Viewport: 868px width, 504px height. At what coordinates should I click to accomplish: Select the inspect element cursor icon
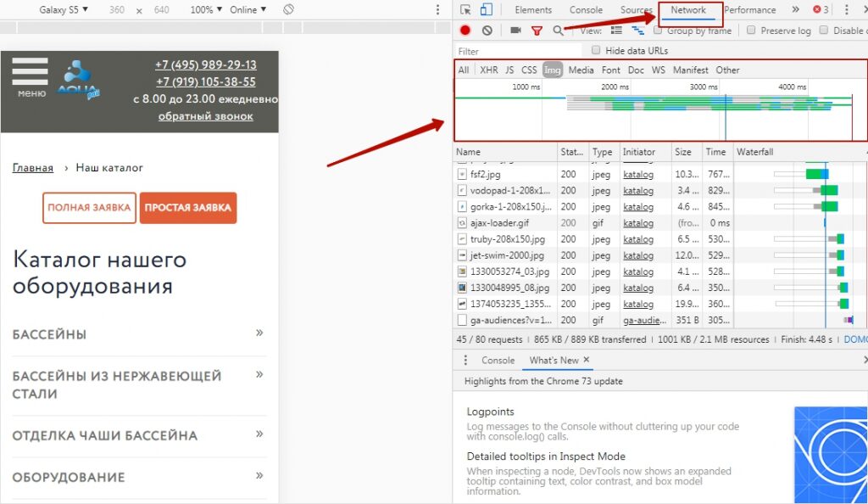pos(465,10)
